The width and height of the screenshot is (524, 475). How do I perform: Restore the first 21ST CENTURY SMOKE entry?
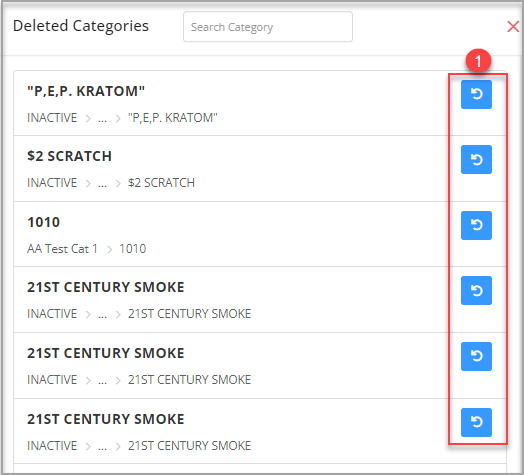pos(476,290)
